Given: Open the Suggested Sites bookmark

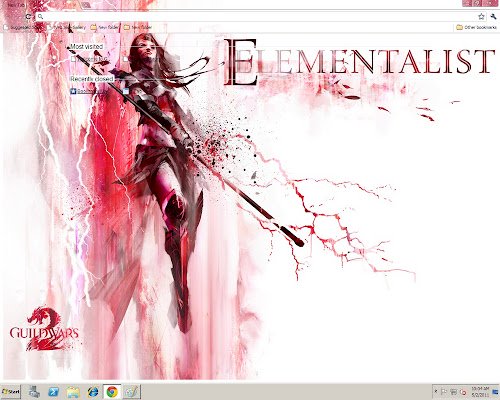Looking at the screenshot, I should (23, 27).
